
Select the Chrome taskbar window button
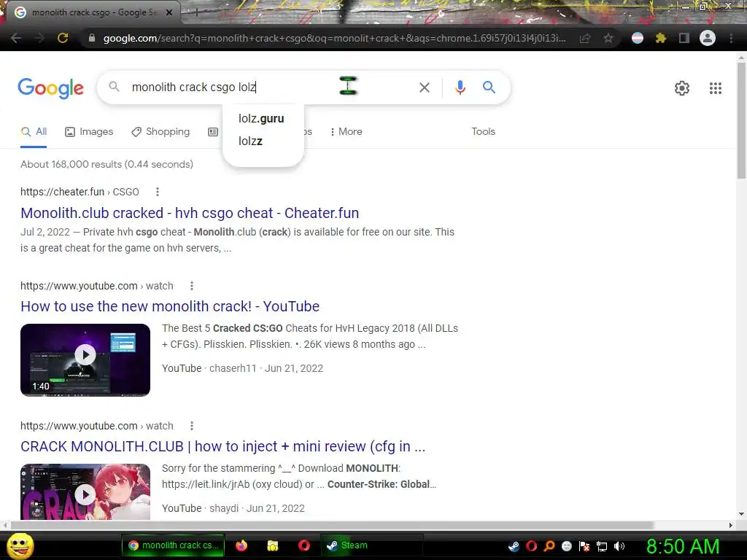172,545
